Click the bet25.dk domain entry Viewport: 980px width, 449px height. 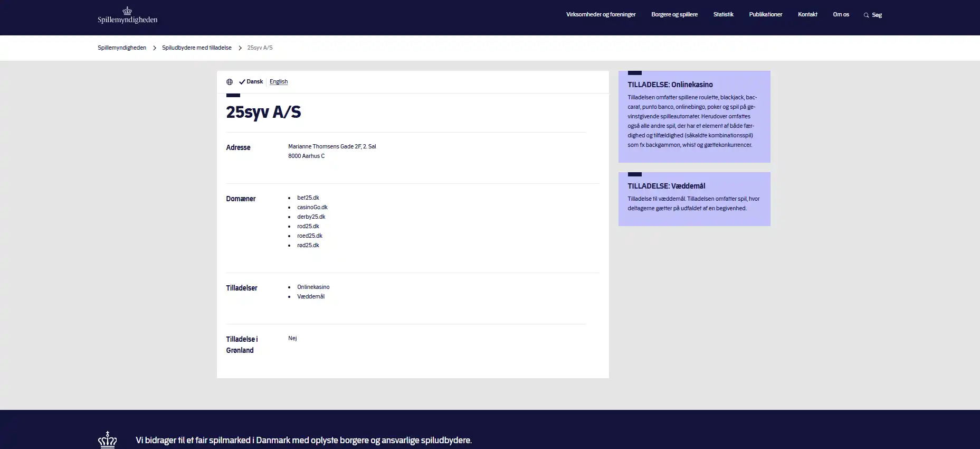tap(308, 198)
